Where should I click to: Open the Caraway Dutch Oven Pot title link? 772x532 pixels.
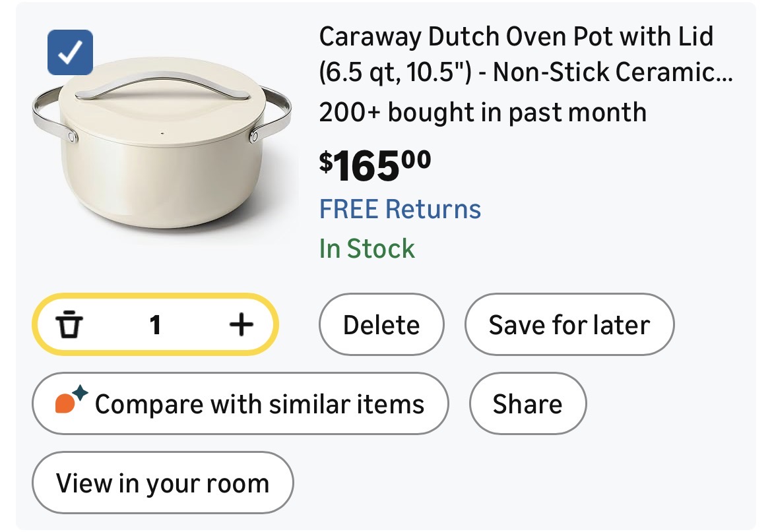pyautogui.click(x=516, y=37)
